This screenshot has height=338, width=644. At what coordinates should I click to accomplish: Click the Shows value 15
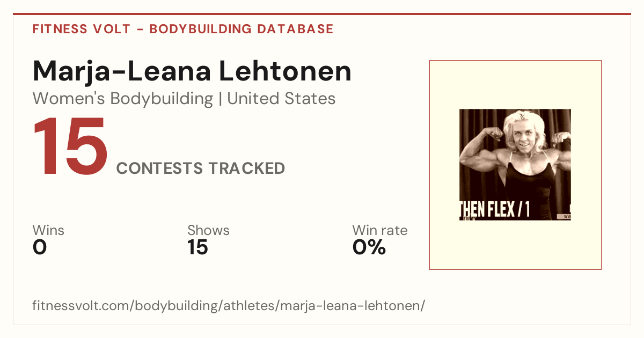(x=197, y=247)
